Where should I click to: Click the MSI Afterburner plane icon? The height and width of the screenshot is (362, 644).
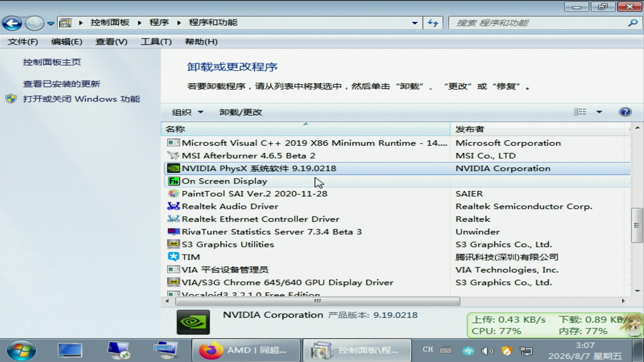point(174,156)
